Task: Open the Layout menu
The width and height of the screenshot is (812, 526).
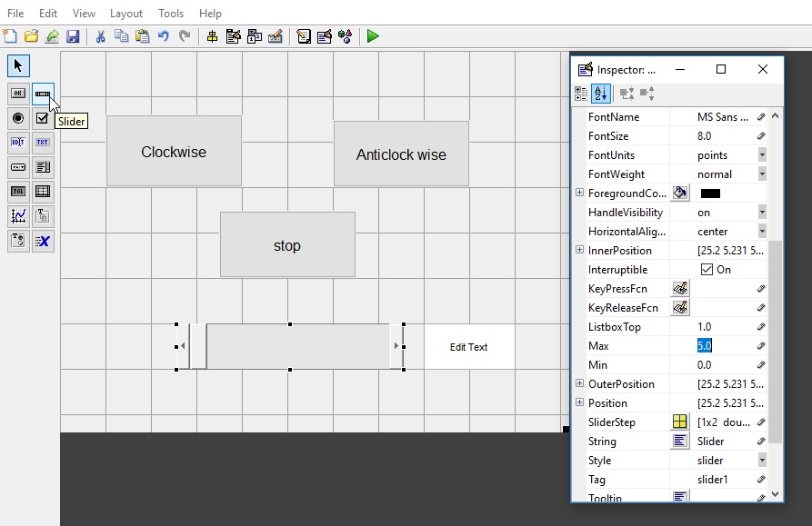Action: 126,14
